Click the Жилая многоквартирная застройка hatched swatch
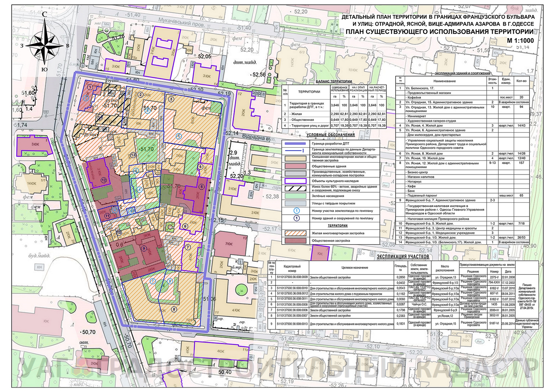This screenshot has width=555, height=392. tap(296, 233)
